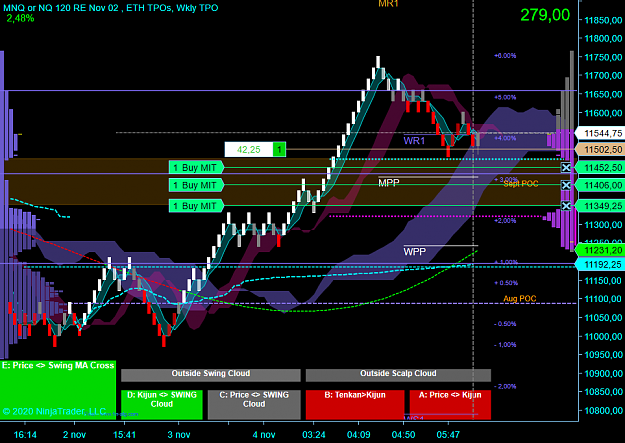
Task: Click the green 11452,50 order price marker
Action: tap(601, 167)
